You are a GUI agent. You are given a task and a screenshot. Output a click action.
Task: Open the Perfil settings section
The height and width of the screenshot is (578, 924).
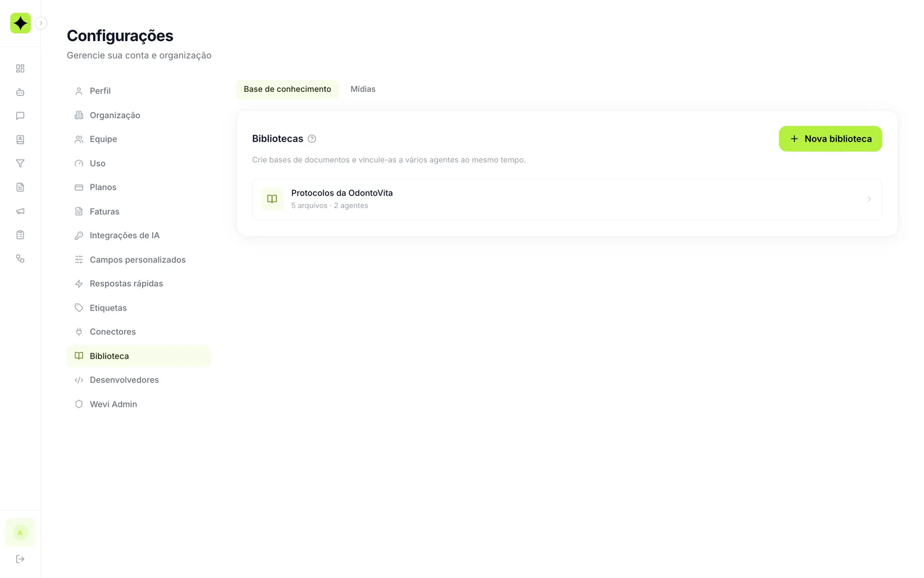click(x=139, y=91)
